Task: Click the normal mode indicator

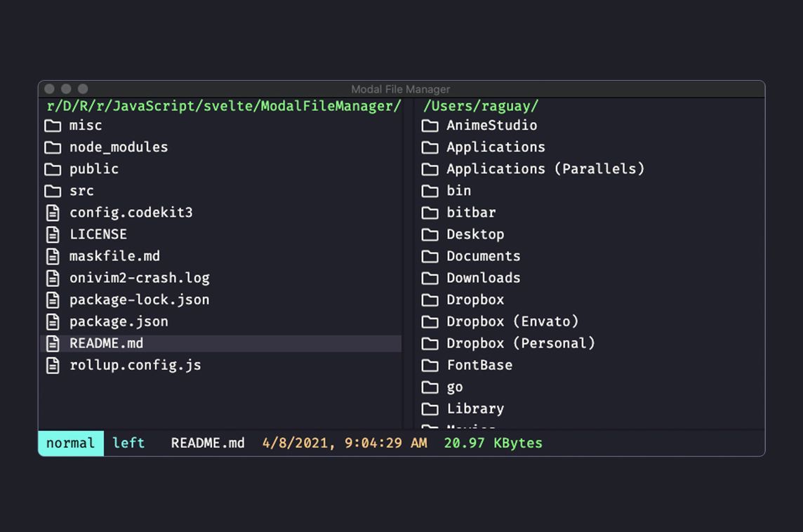Action: coord(71,443)
